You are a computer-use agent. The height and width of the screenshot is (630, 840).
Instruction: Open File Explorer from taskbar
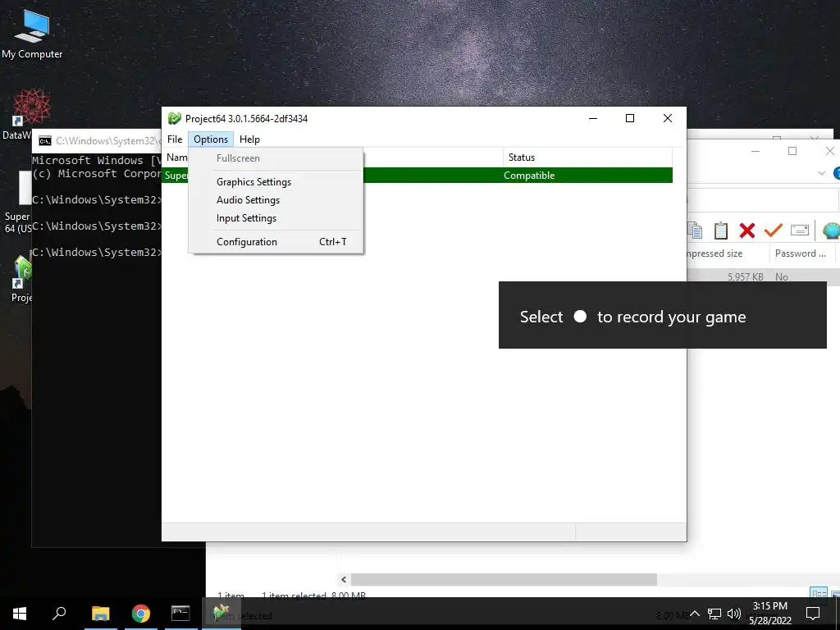click(100, 614)
